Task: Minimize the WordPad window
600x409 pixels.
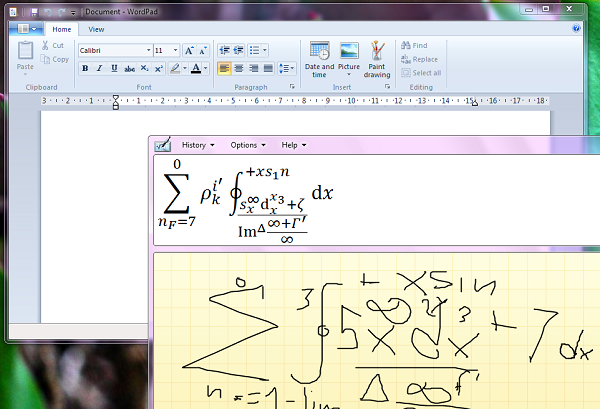Action: (x=529, y=9)
